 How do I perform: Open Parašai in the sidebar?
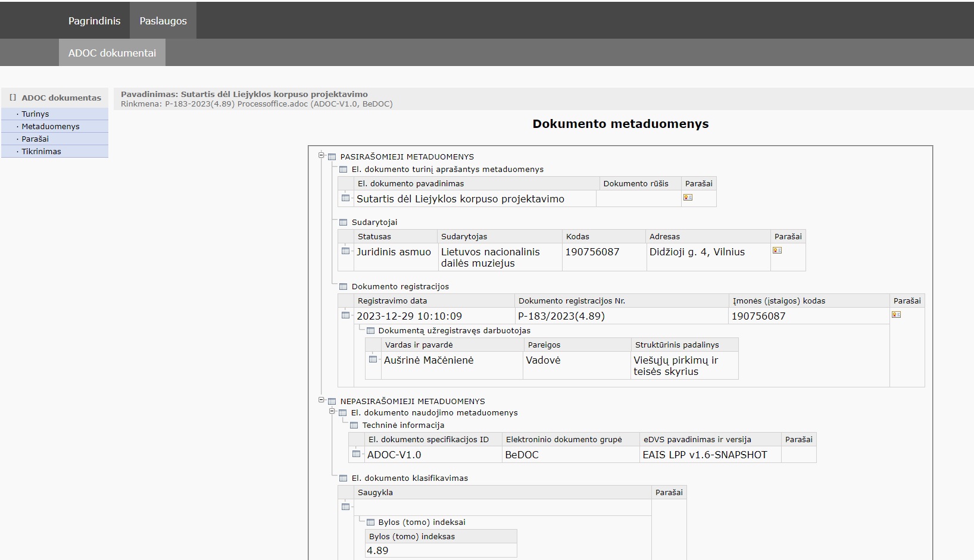tap(35, 139)
